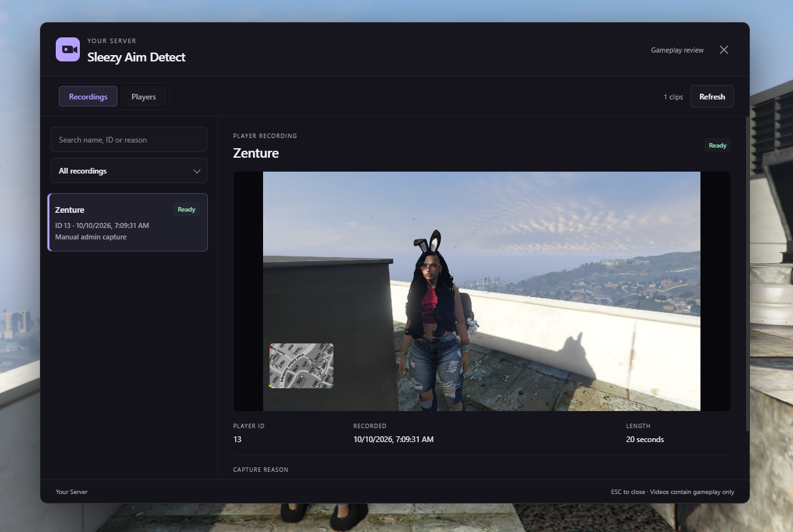Click the Ready status badge beside player name

[718, 145]
